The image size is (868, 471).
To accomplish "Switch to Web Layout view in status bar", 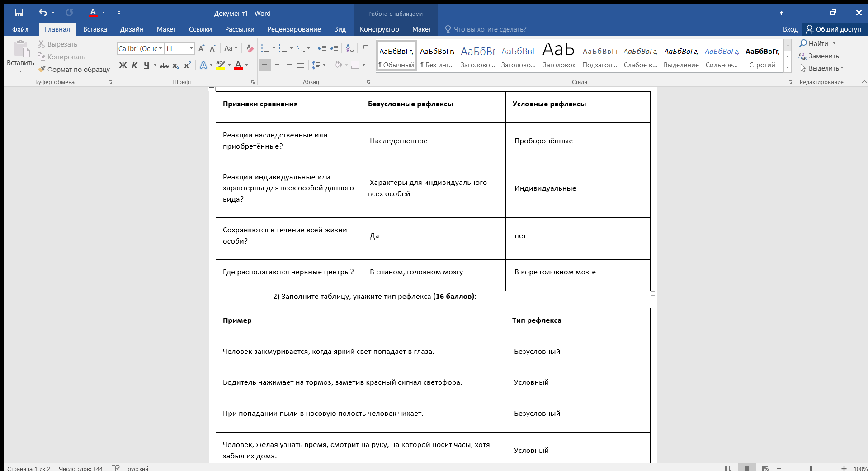I will coord(765,468).
